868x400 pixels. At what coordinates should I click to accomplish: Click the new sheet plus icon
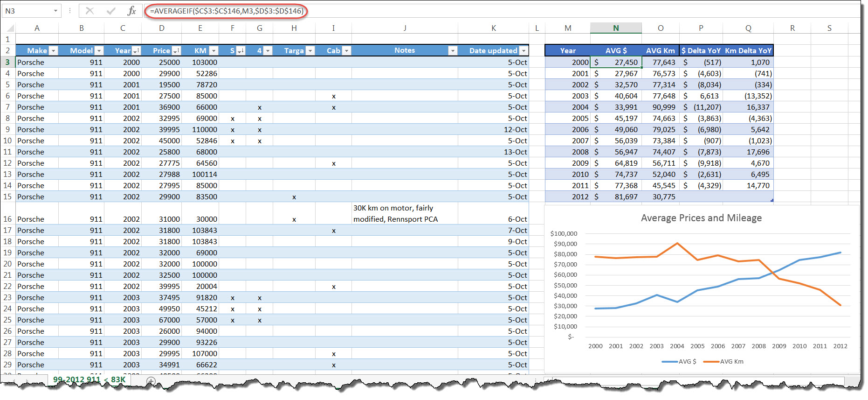click(x=151, y=380)
